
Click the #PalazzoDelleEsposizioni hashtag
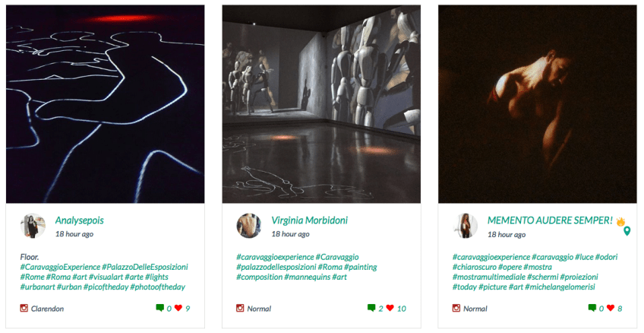pos(145,267)
